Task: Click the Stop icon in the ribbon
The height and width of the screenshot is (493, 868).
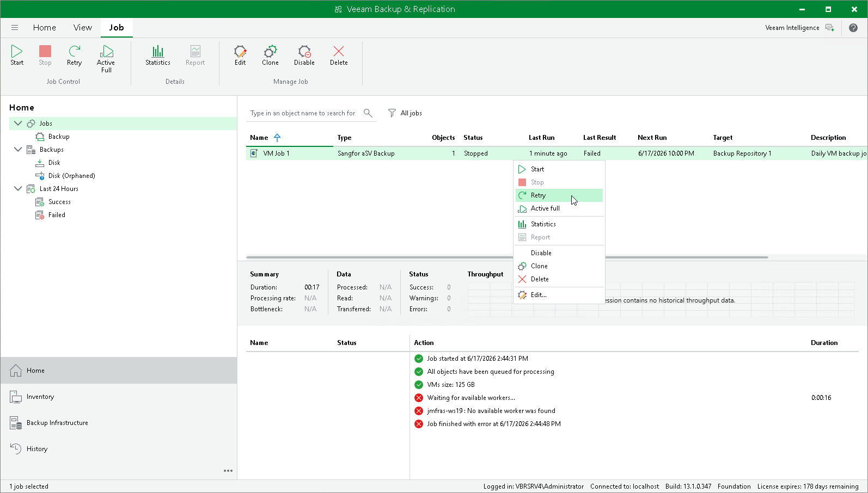Action: [x=45, y=52]
